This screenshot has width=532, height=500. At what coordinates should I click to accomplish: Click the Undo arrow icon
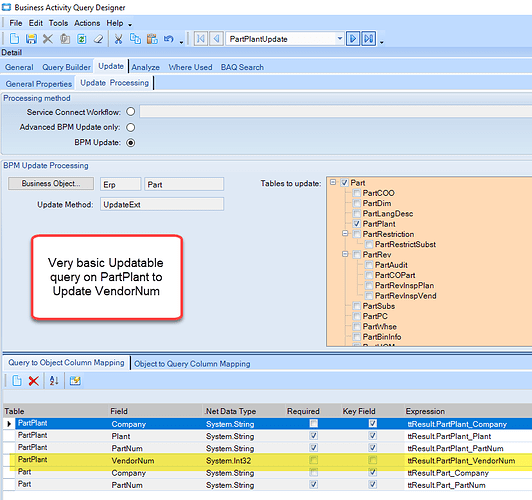(x=169, y=39)
